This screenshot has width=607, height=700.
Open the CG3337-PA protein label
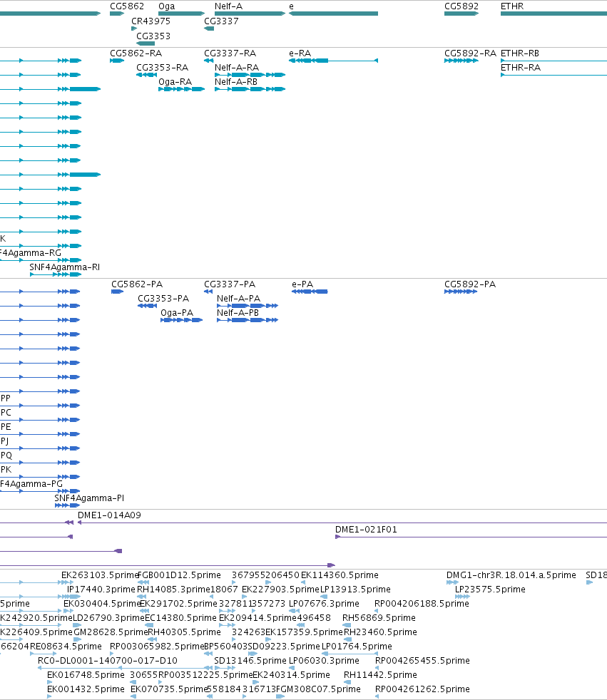[230, 284]
